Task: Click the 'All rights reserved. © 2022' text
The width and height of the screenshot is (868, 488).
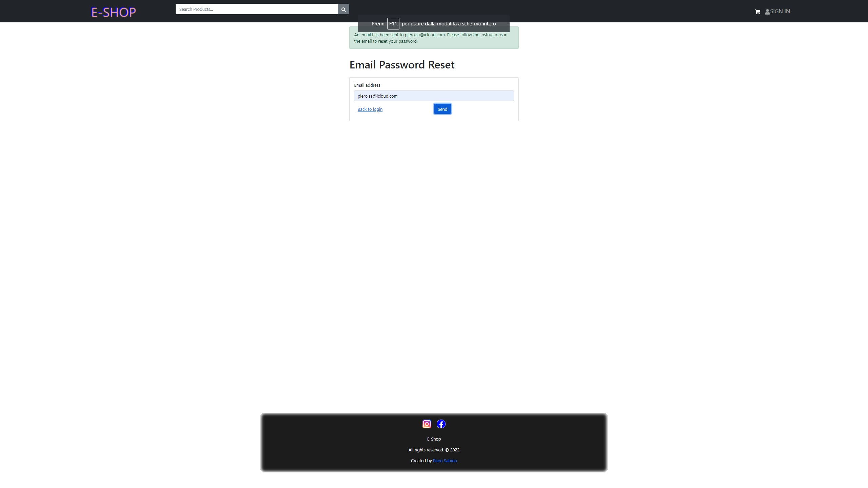Action: pos(434,450)
